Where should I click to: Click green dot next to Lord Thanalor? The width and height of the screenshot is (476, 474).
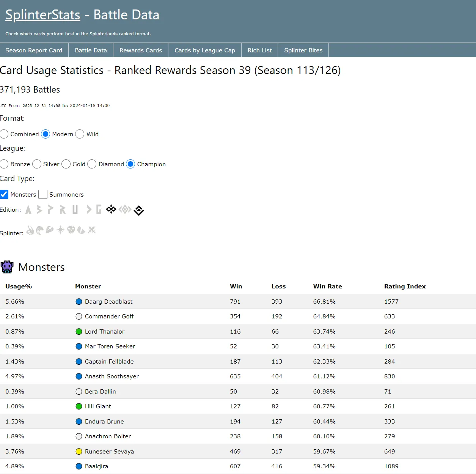(79, 332)
